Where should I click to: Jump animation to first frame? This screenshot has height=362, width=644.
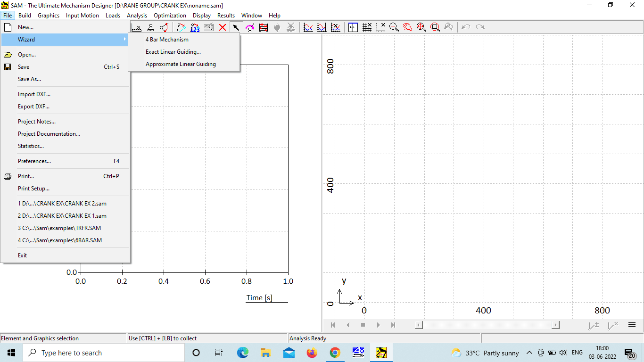[333, 325]
